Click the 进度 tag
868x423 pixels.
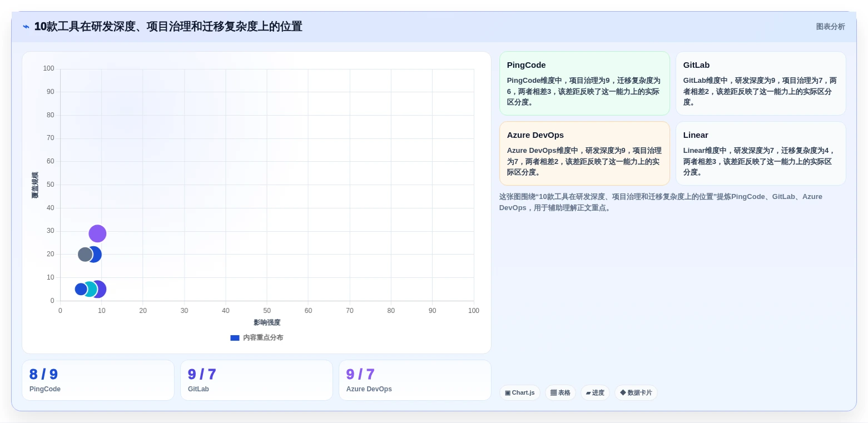(595, 393)
